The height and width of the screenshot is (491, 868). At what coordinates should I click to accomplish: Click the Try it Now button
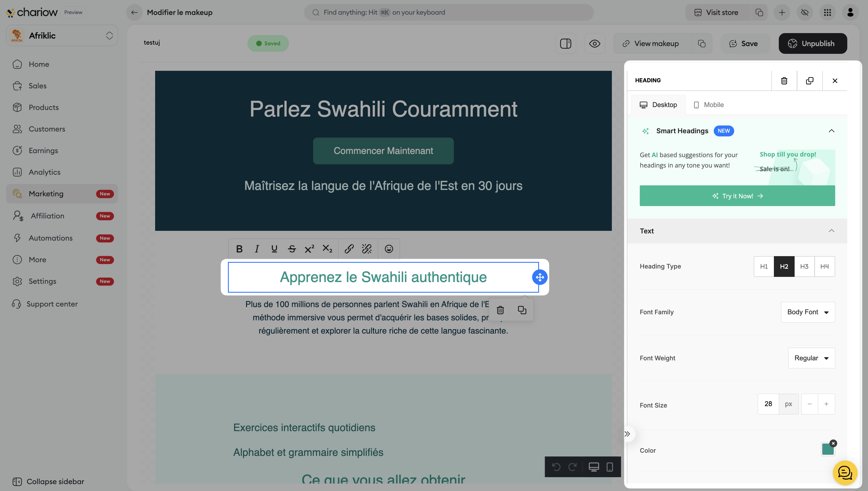click(737, 196)
